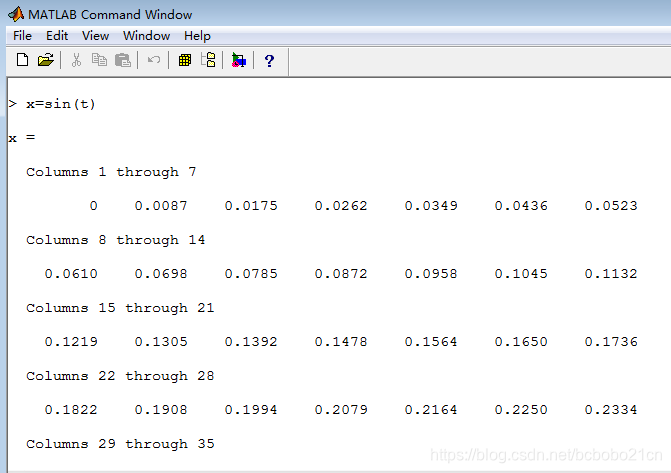
Task: Click 'Columns 22 through 28' header
Action: point(120,376)
